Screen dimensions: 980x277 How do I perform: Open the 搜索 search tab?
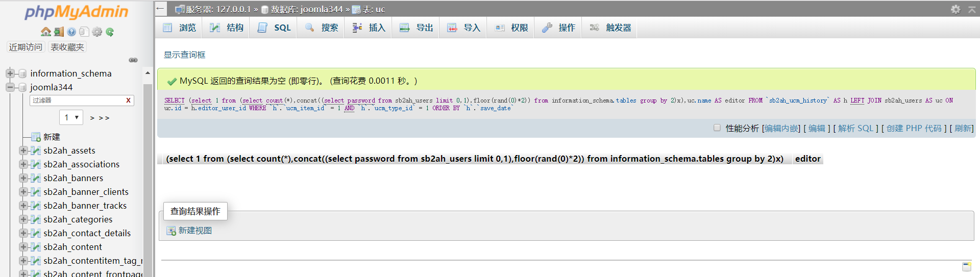coord(322,28)
